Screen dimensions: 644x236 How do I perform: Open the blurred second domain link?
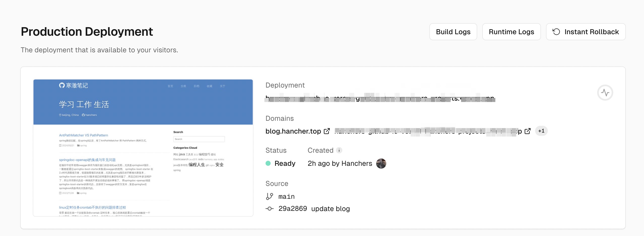click(428, 131)
